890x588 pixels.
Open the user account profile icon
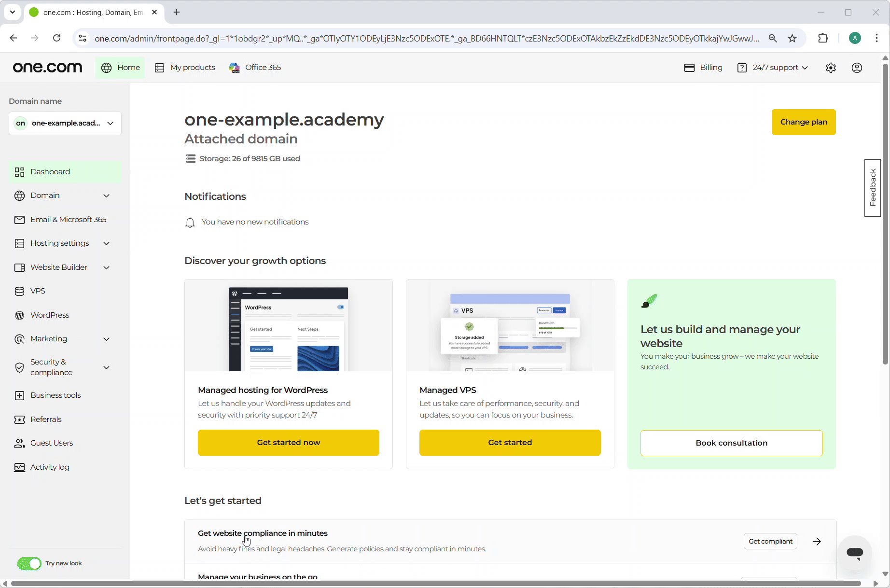[x=857, y=68]
